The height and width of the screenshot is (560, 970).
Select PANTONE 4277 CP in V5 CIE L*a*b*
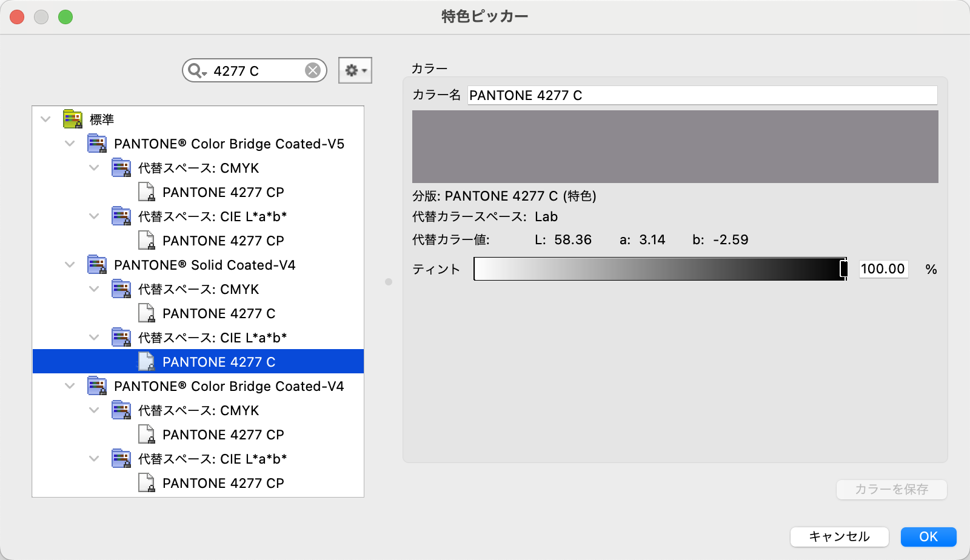pos(223,241)
